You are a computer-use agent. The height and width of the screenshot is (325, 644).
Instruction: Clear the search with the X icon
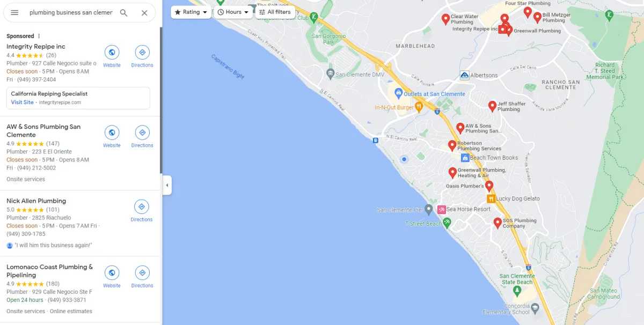pos(144,13)
